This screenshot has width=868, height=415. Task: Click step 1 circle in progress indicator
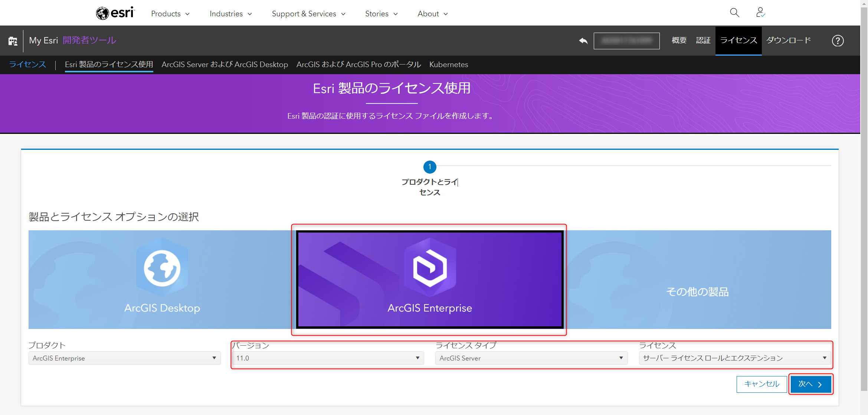tap(430, 167)
